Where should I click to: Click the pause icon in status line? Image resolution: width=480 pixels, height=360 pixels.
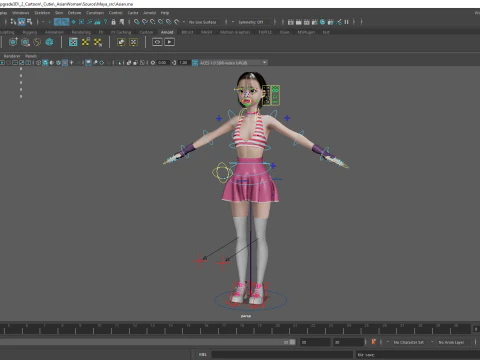346,22
